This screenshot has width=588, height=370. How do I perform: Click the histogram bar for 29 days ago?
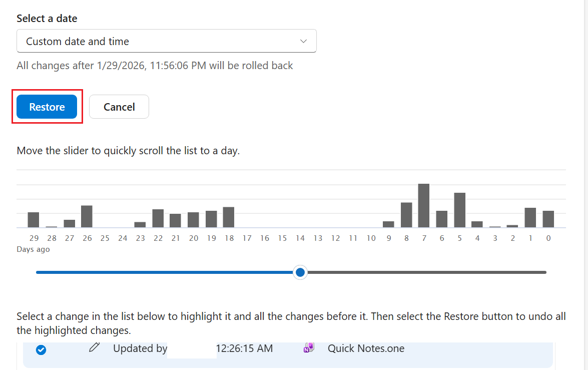point(34,220)
